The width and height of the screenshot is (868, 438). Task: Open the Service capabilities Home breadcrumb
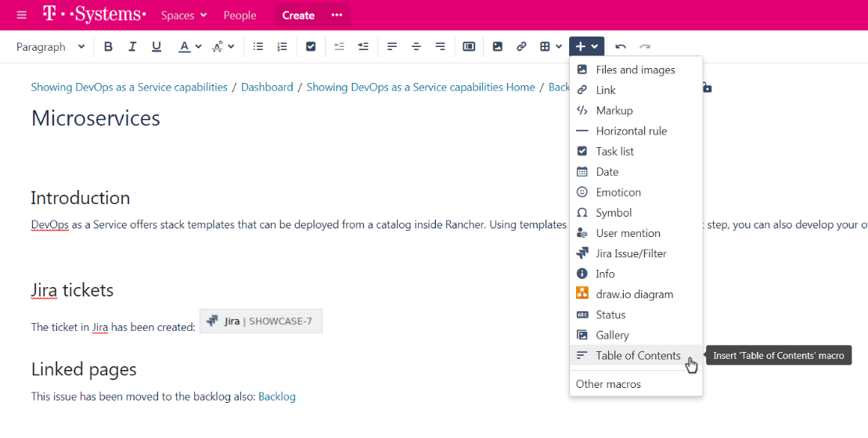tap(421, 88)
